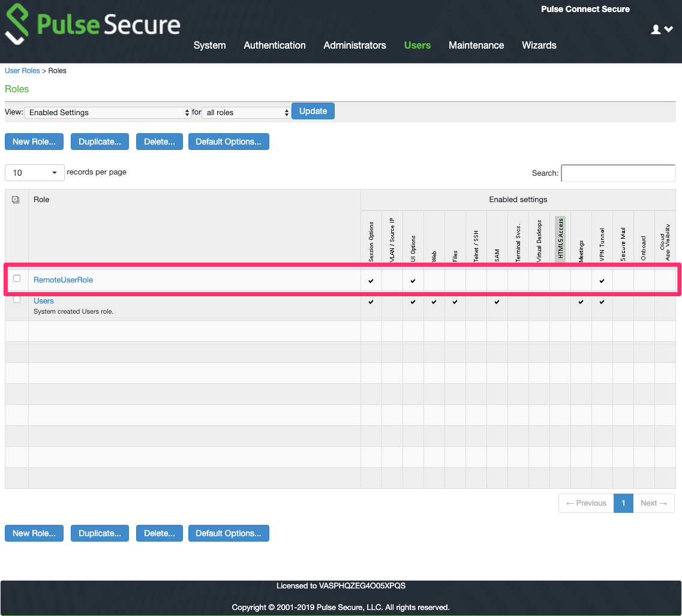The width and height of the screenshot is (682, 616).
Task: Open the Wizards menu
Action: click(x=539, y=45)
